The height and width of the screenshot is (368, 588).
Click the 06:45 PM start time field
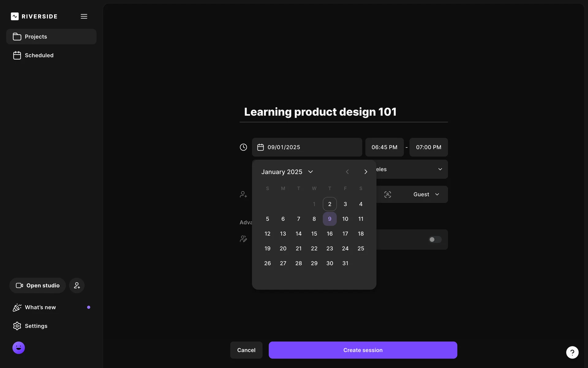coord(384,147)
